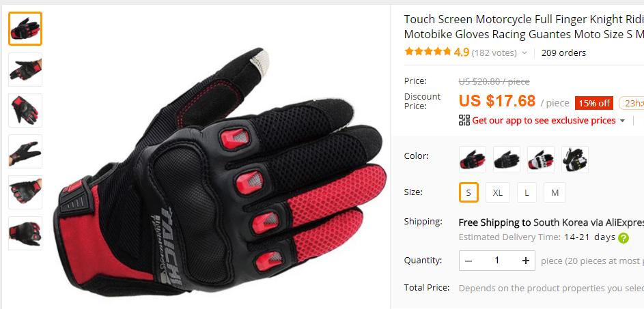
Task: Select size S option
Action: tap(468, 192)
